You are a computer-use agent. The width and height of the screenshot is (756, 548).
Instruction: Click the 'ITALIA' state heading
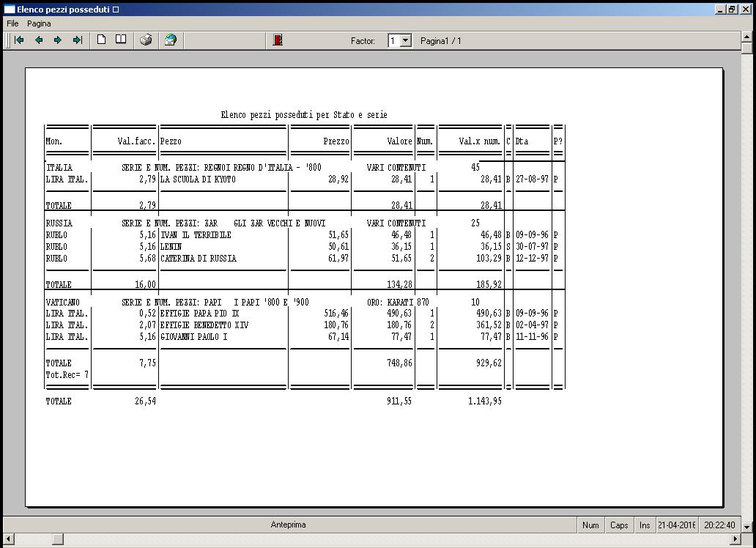[59, 168]
